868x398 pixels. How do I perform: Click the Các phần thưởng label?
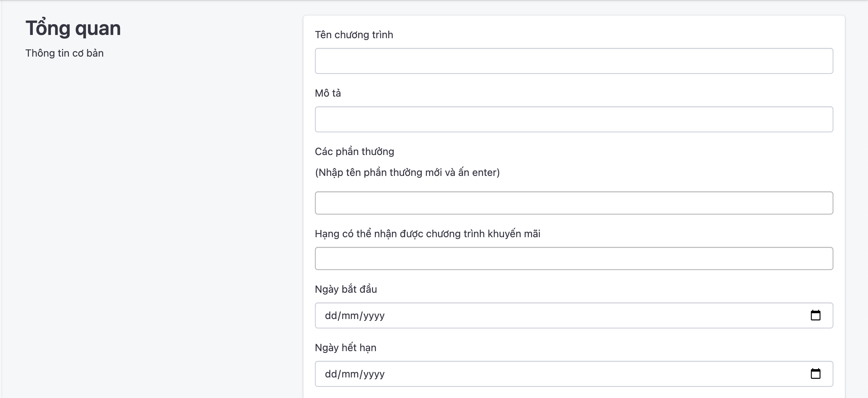tap(354, 151)
